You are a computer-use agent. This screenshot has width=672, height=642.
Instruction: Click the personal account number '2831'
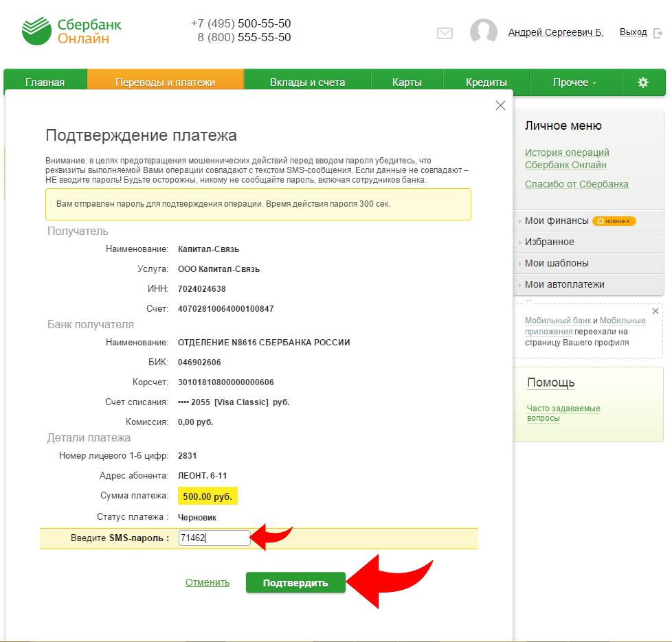coord(188,456)
